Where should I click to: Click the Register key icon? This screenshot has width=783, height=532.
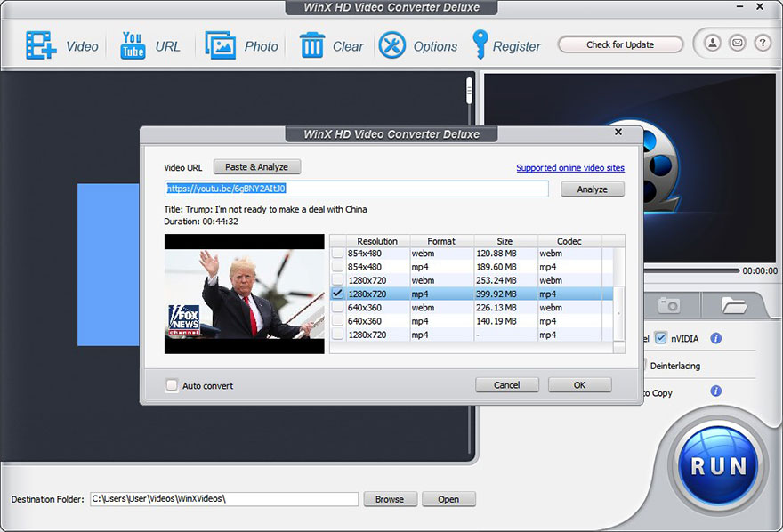pyautogui.click(x=480, y=44)
